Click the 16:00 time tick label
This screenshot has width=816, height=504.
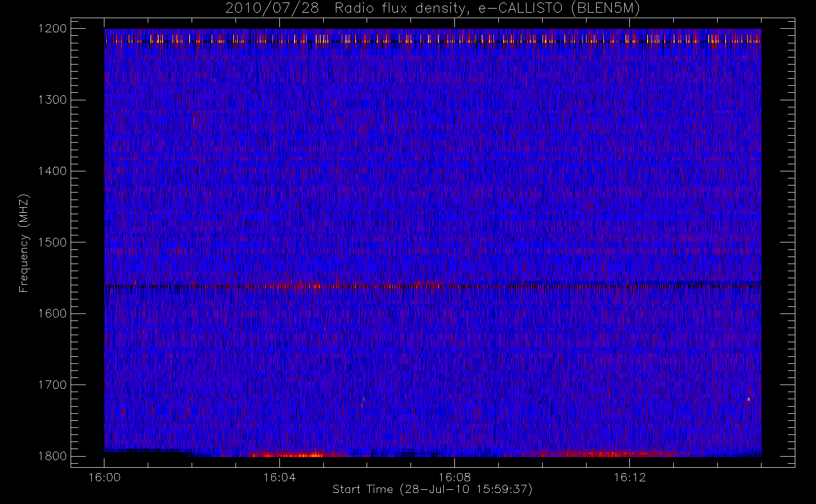click(104, 477)
